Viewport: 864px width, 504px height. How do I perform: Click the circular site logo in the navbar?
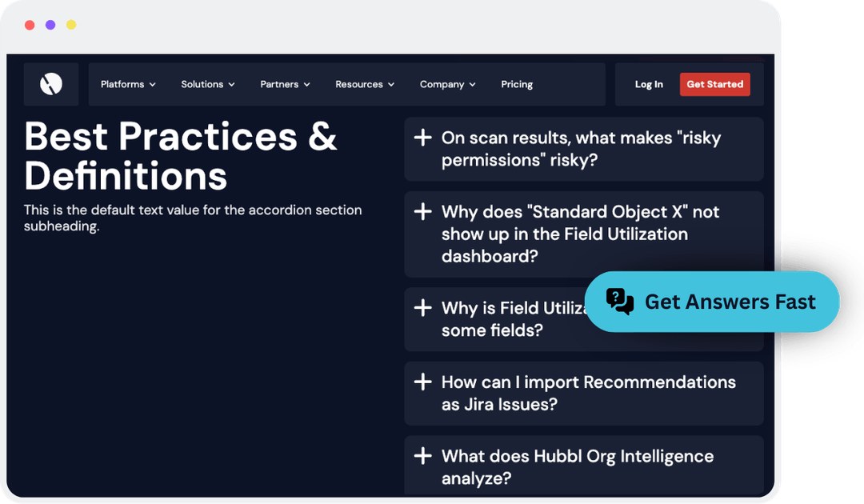(50, 84)
